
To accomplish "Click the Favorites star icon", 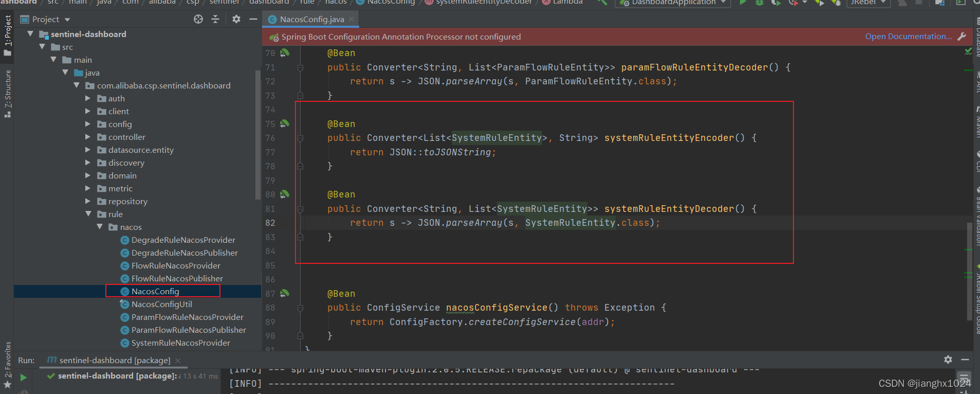I will [x=7, y=385].
